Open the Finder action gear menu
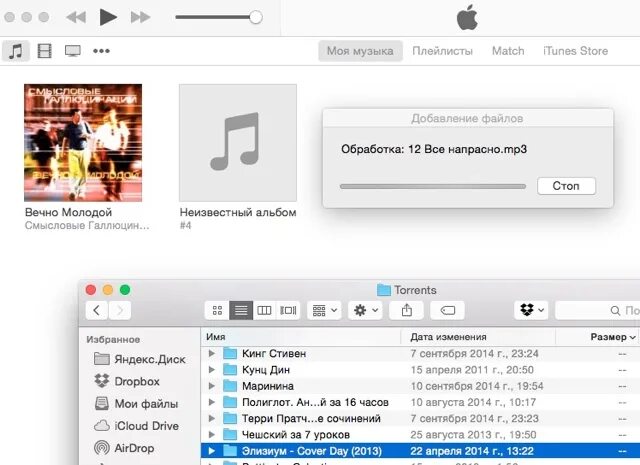The image size is (640, 465). pos(365,311)
